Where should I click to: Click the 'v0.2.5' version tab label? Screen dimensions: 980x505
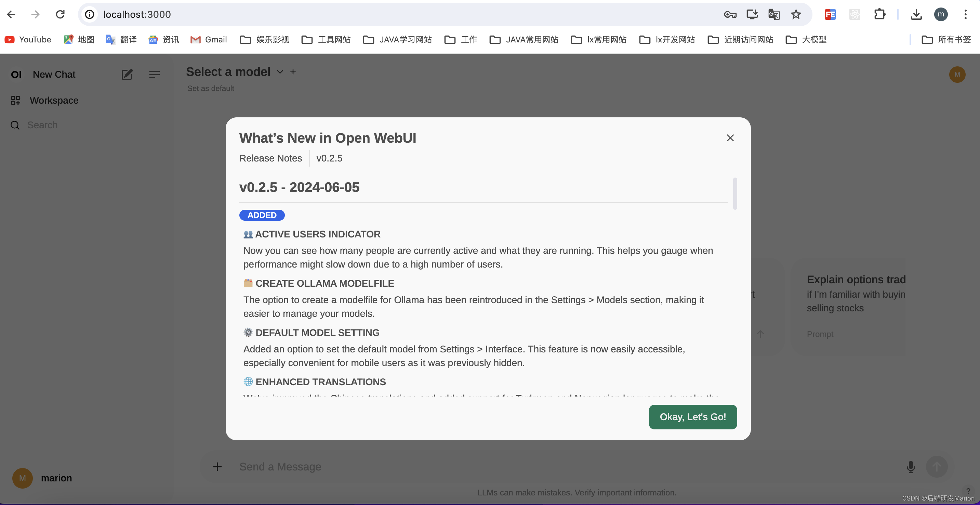329,158
